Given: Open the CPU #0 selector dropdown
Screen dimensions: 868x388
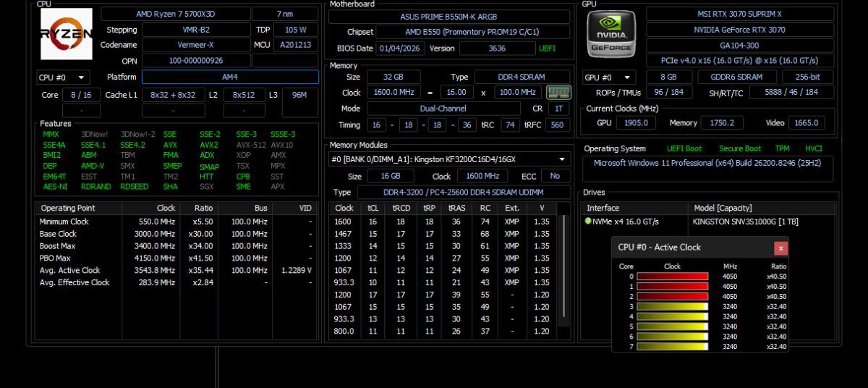Looking at the screenshot, I should [x=63, y=77].
